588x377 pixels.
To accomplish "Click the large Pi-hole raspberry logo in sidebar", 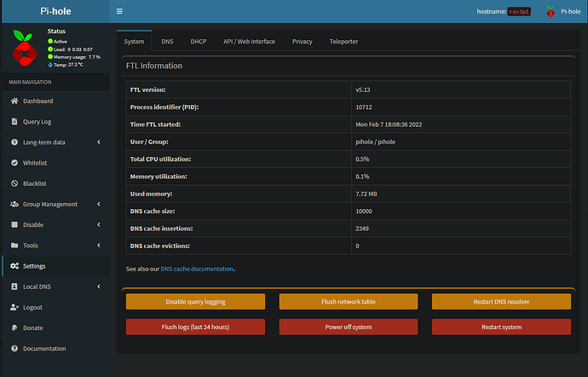I will click(24, 47).
